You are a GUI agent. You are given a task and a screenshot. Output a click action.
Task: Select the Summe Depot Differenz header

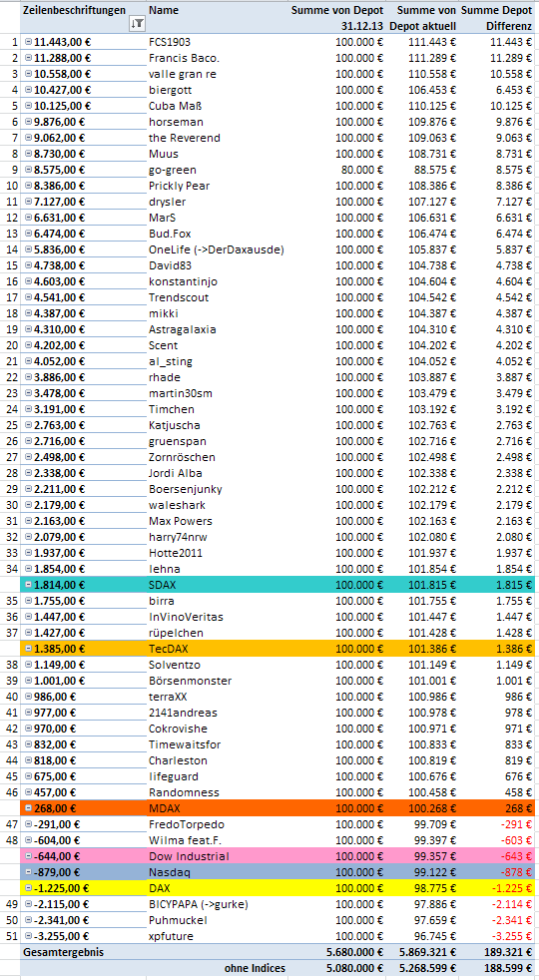496,18
